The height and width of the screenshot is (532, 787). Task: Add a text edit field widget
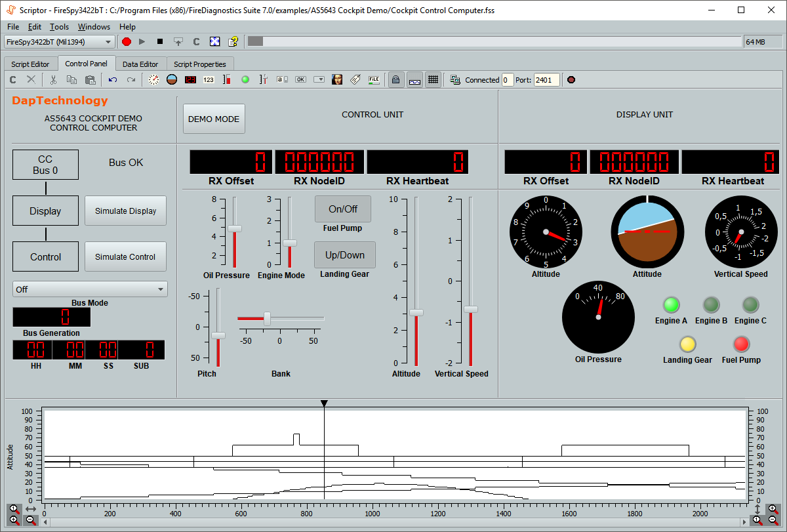point(282,80)
